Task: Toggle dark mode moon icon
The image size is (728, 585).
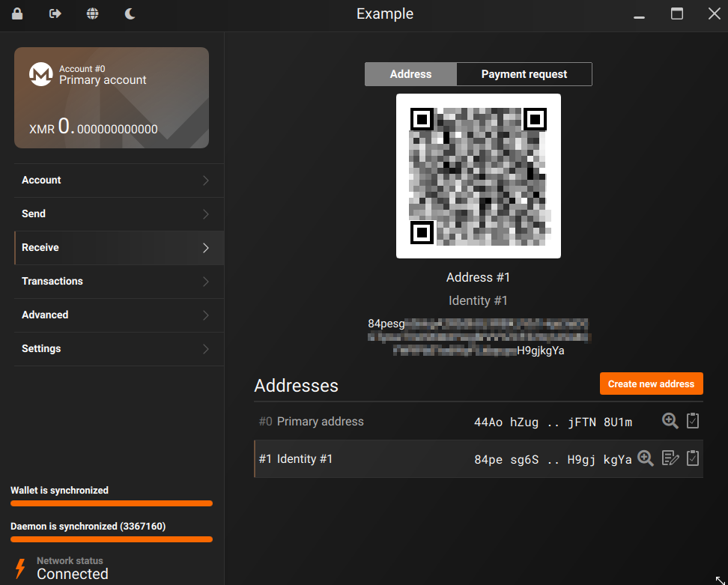Action: click(130, 13)
